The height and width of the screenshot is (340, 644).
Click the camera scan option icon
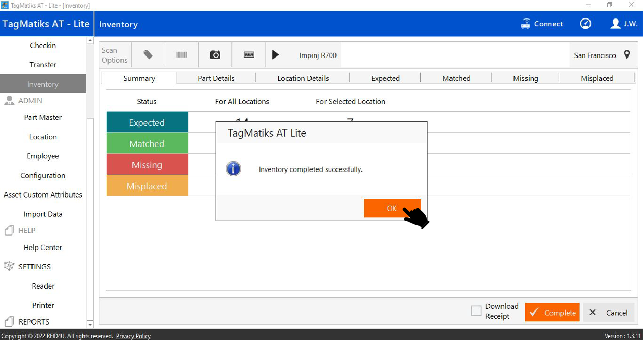215,55
